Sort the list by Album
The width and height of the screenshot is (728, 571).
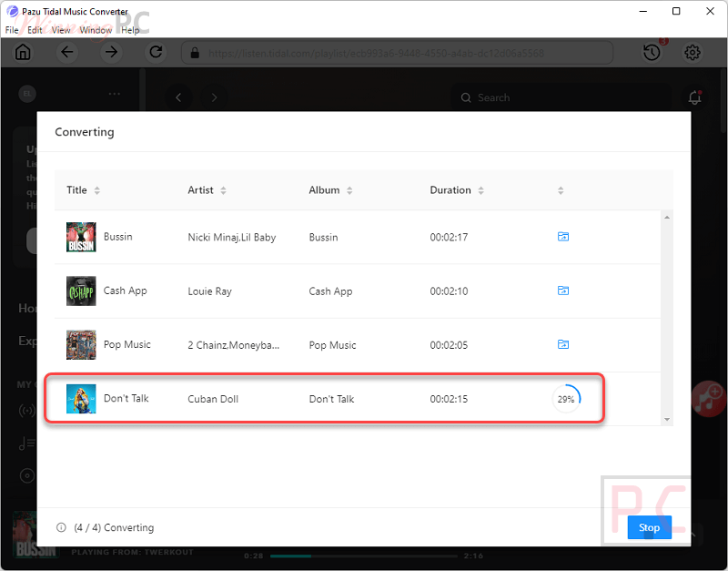click(349, 190)
